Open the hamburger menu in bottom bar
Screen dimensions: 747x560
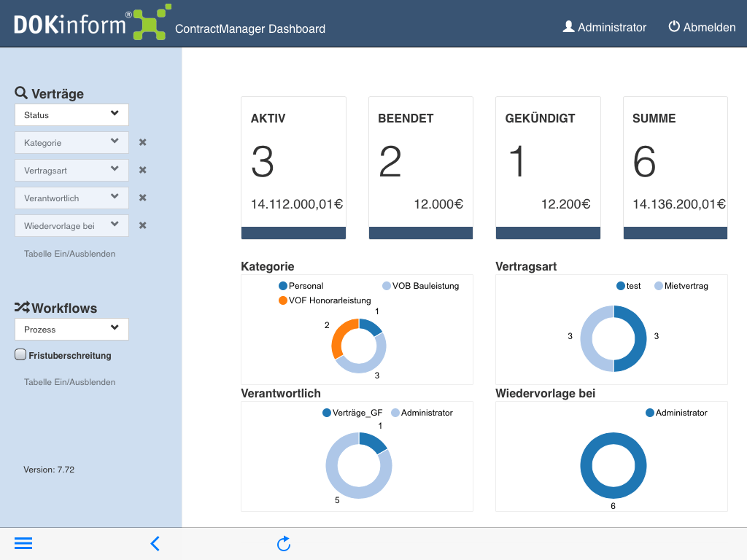pos(23,543)
